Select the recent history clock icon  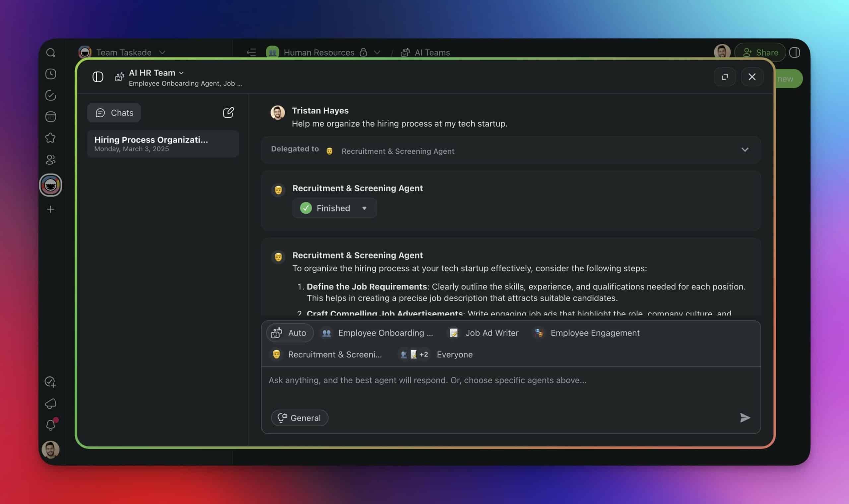point(51,74)
